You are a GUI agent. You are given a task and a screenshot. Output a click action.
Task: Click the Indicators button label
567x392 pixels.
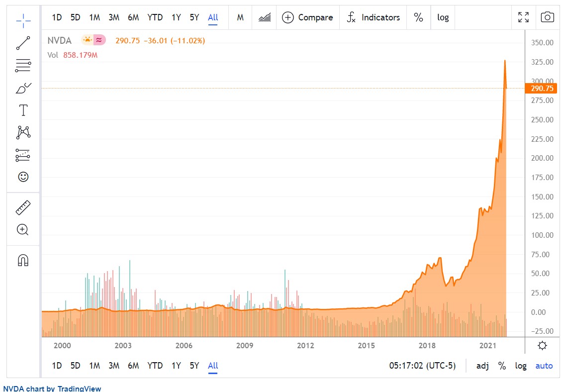381,17
